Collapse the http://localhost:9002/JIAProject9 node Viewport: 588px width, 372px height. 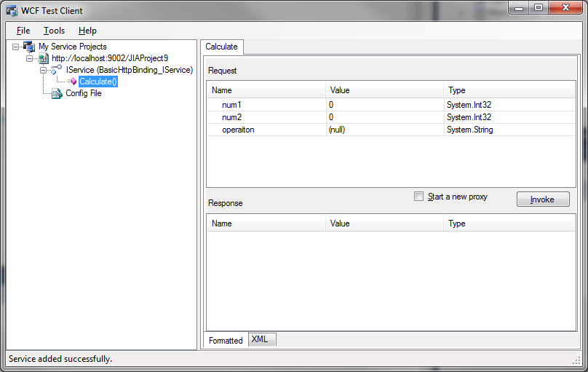29,58
